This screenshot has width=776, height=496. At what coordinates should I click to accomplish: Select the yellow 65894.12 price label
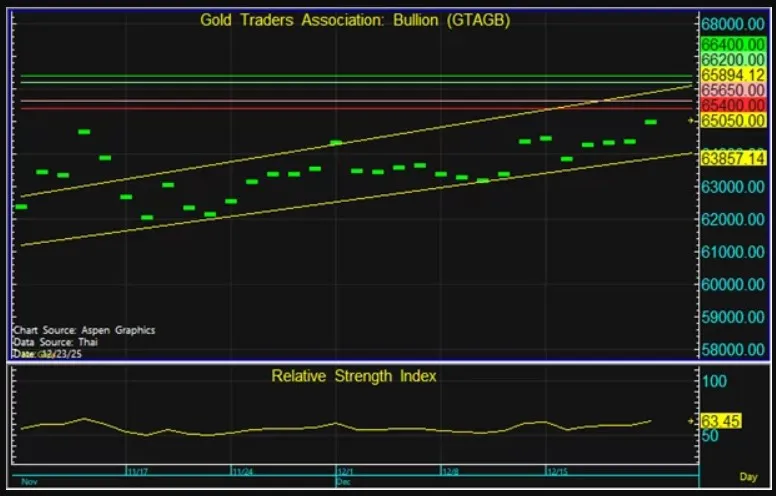733,75
